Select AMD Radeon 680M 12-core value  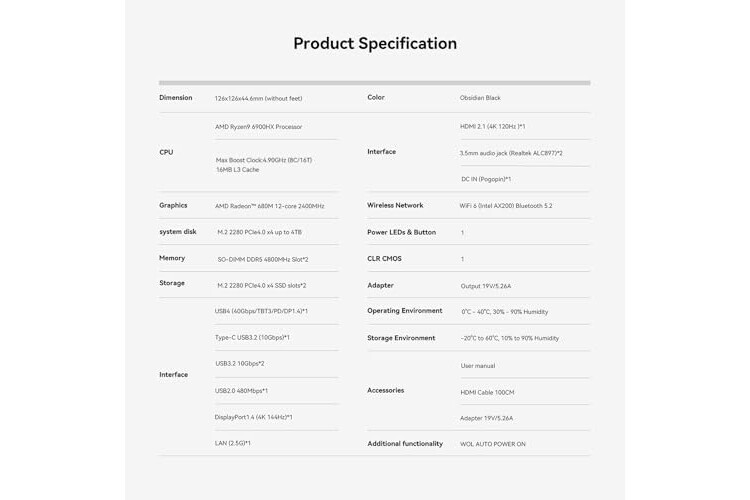coord(269,206)
